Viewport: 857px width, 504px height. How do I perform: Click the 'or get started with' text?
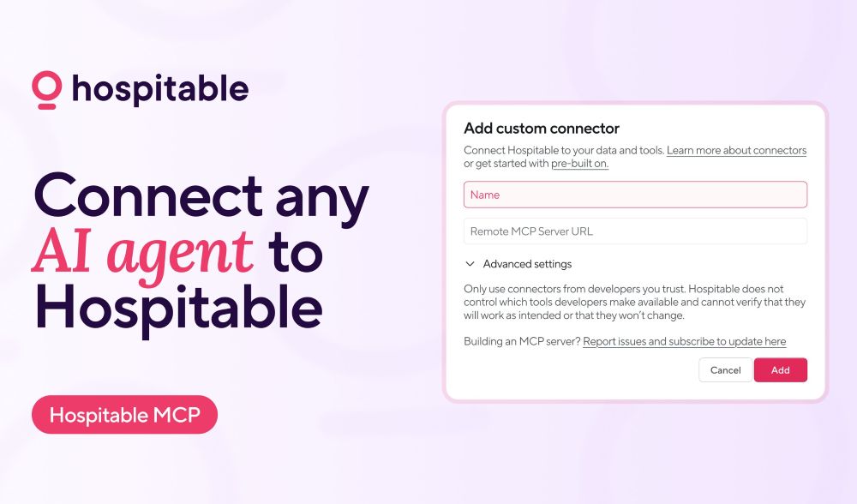(506, 164)
